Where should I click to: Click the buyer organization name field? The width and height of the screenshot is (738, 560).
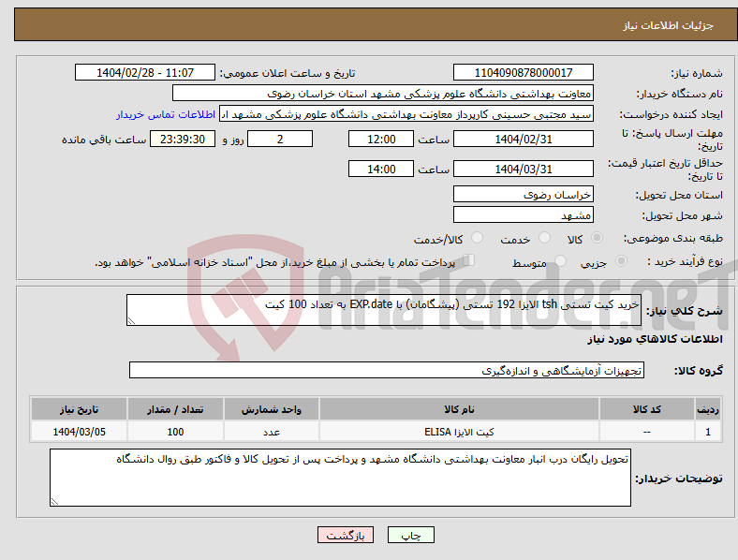click(x=383, y=93)
